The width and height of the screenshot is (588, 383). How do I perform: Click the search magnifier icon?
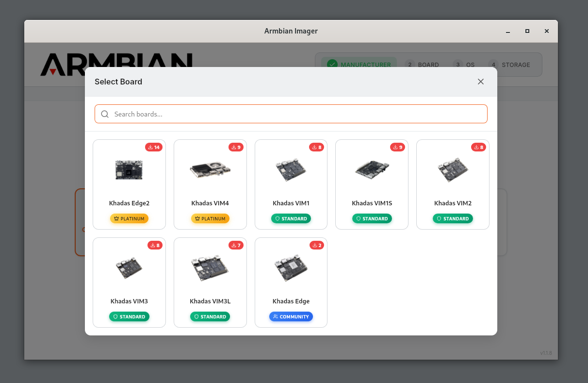[x=105, y=114]
